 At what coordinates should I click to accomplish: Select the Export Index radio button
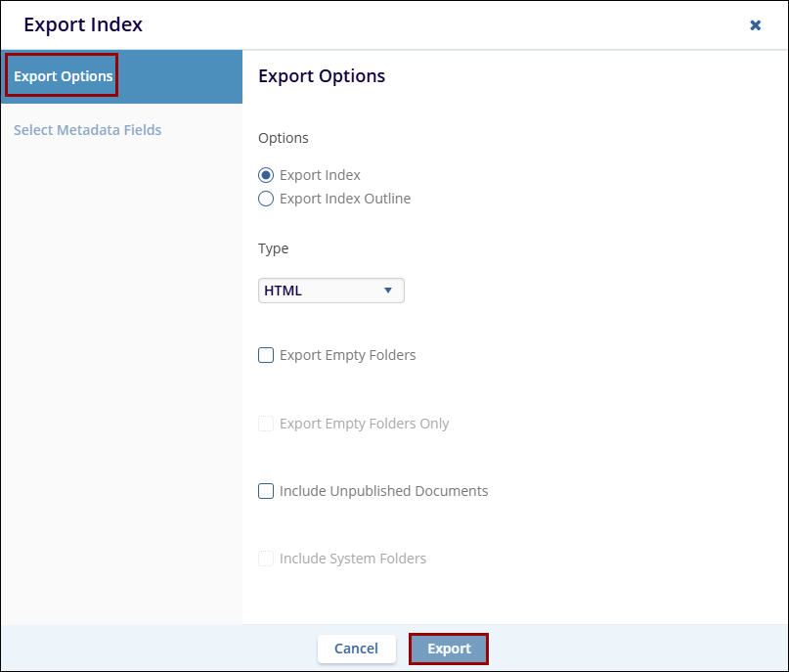266,175
